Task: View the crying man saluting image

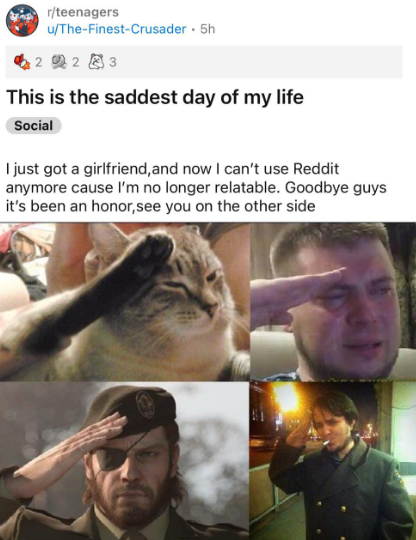Action: click(x=333, y=302)
